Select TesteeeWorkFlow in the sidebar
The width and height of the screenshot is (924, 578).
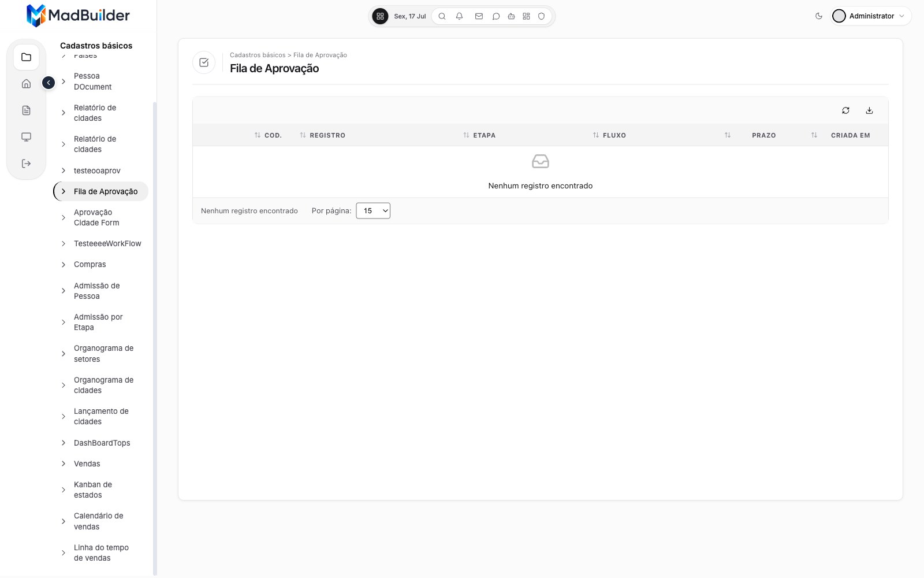101,244
